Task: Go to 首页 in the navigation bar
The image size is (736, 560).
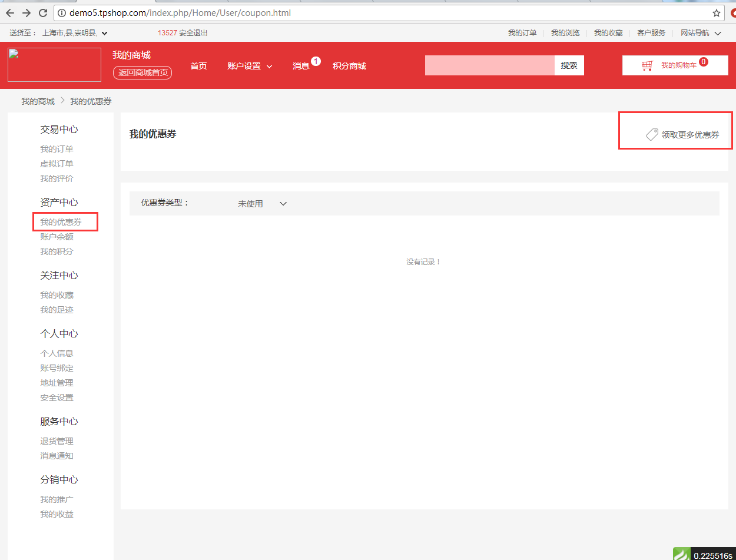Action: (198, 67)
